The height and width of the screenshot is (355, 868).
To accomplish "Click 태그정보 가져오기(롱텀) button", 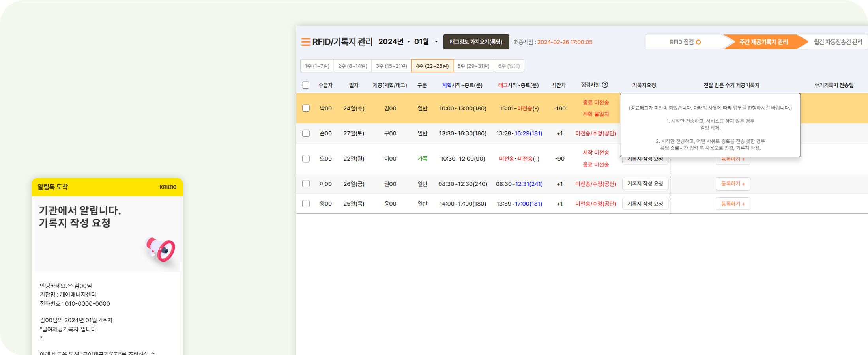I will 476,42.
